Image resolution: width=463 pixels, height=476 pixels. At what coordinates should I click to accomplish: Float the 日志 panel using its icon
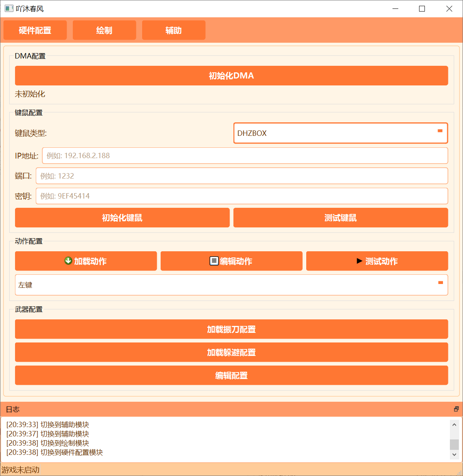[456, 409]
